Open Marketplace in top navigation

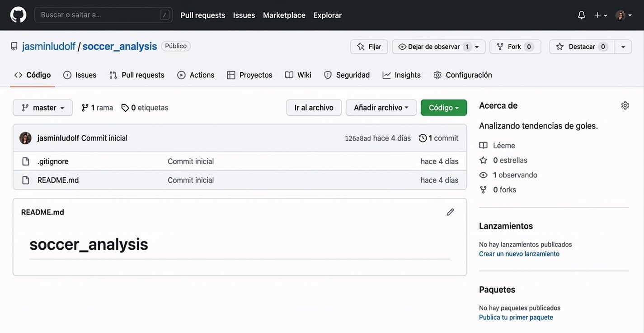pos(284,15)
